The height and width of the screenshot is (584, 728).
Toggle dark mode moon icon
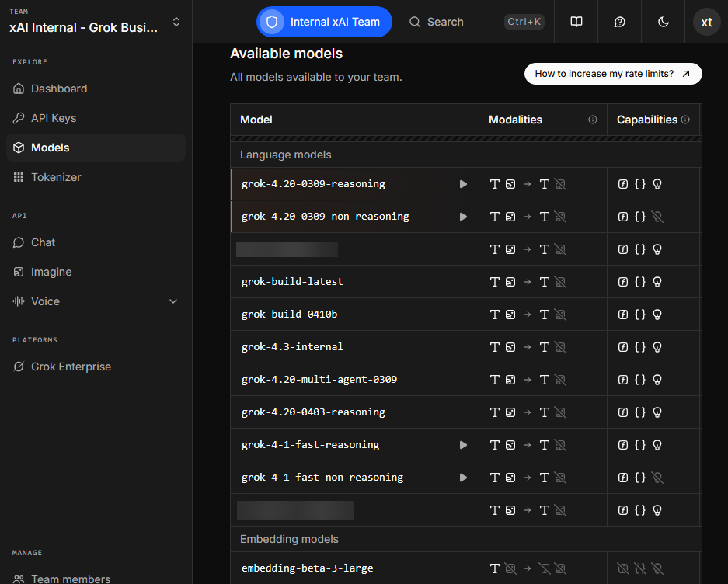coord(663,22)
